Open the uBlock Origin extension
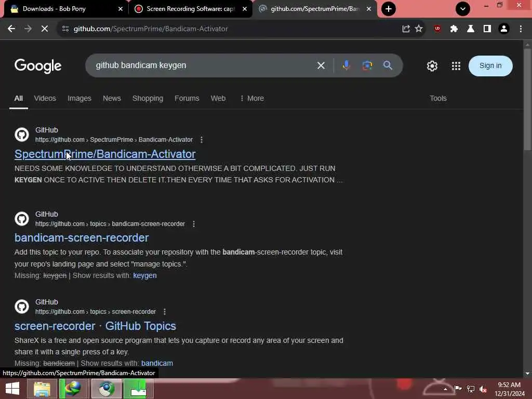Screen dimensions: 532x399 tap(437, 29)
